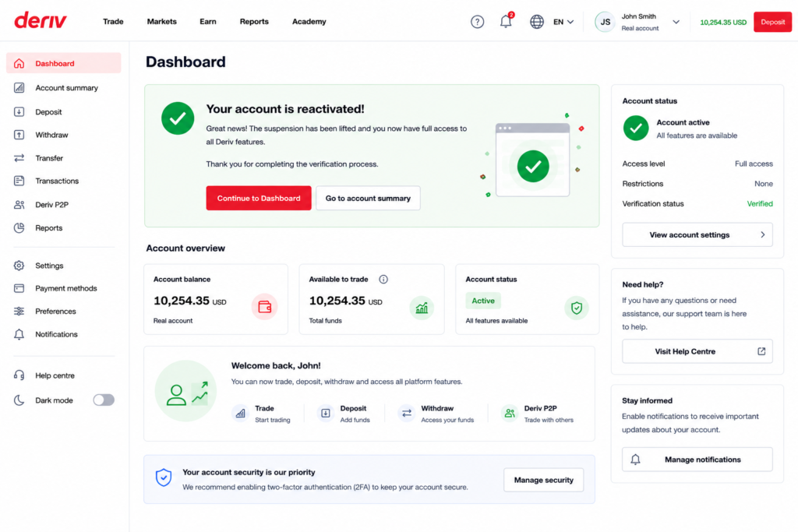Open the Academy menu
Image resolution: width=798 pixels, height=532 pixels.
point(309,21)
